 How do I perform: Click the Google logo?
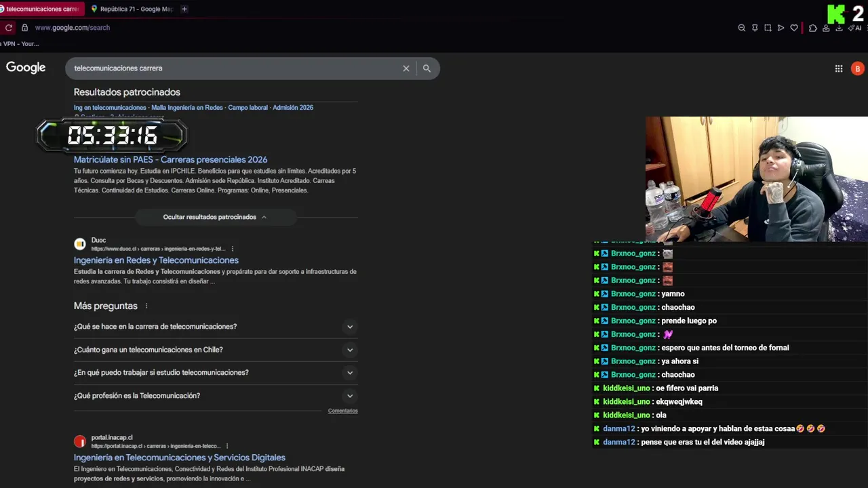tap(26, 68)
